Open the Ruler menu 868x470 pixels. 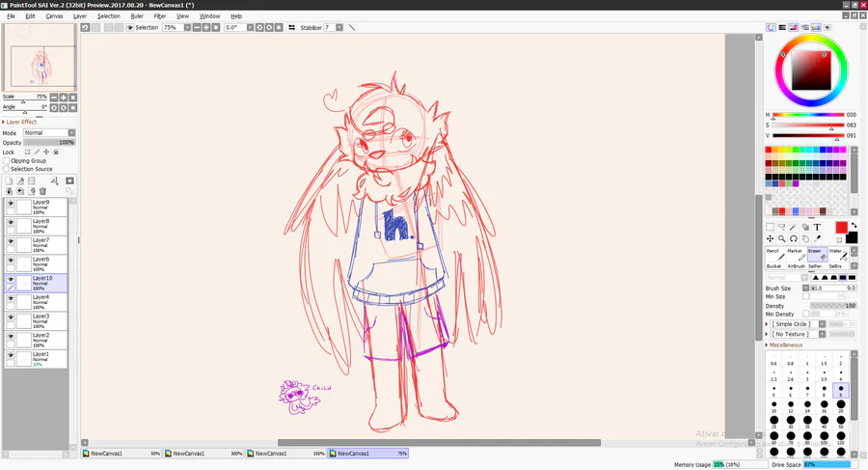[x=137, y=16]
